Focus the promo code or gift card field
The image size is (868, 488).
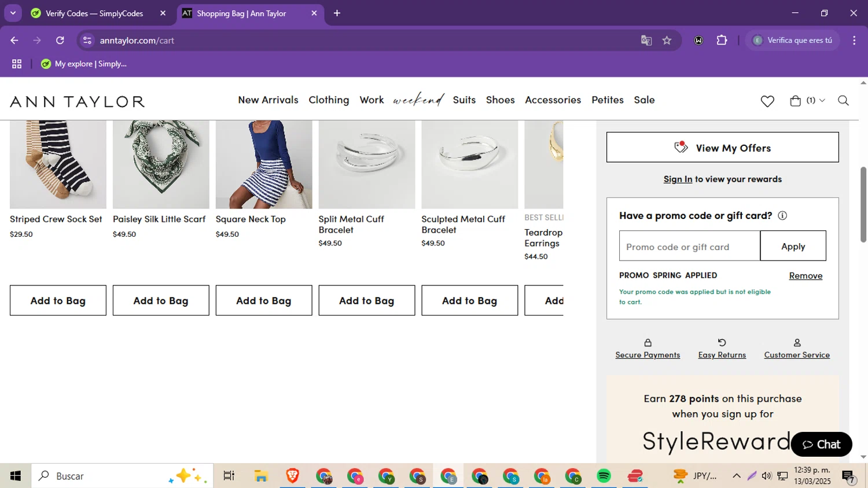[x=689, y=246]
